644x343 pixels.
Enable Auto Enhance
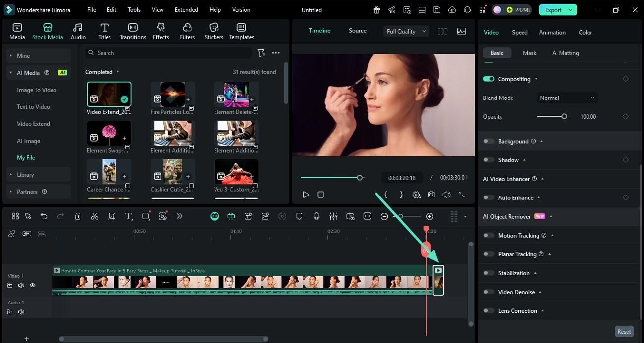click(488, 197)
